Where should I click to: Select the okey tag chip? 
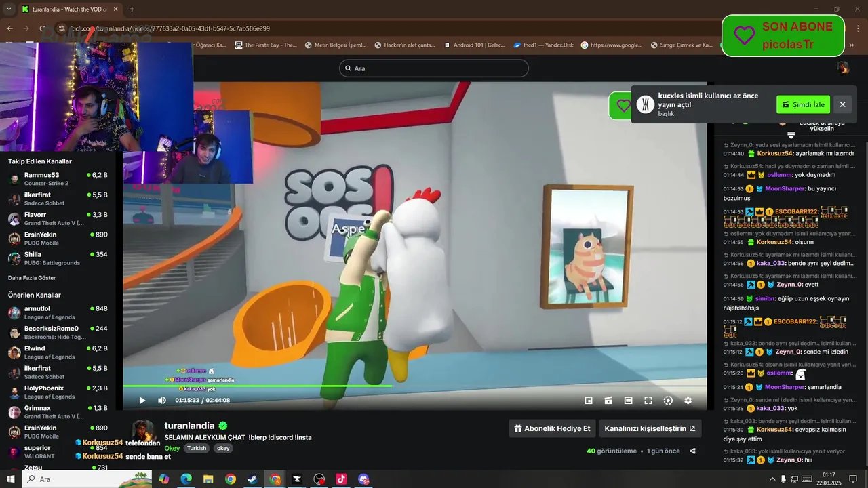[x=223, y=448]
